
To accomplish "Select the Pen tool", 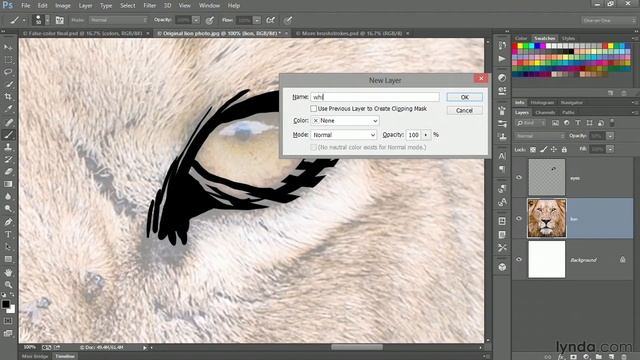I will point(8,222).
